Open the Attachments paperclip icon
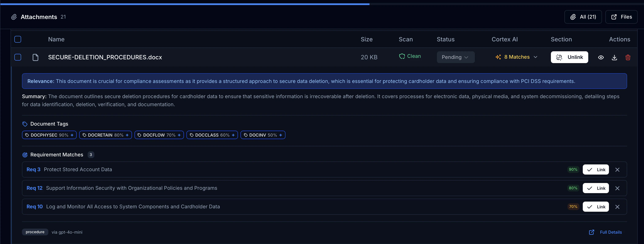 [x=14, y=17]
